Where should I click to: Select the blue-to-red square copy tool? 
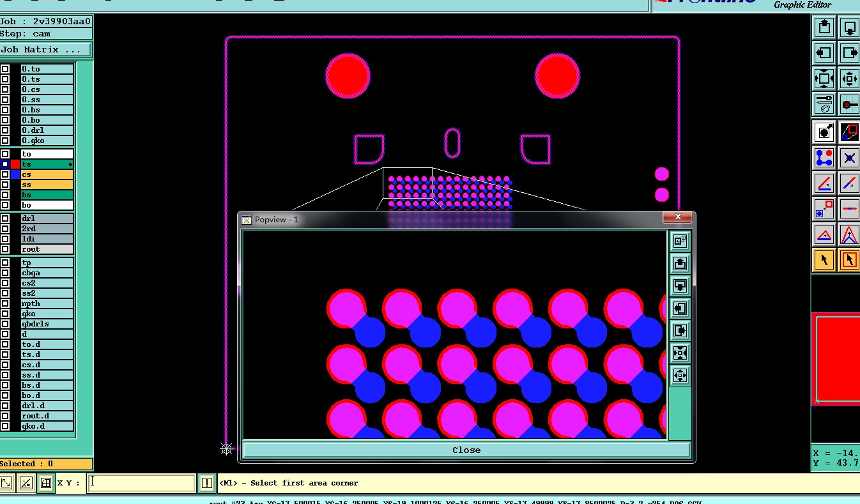(824, 209)
